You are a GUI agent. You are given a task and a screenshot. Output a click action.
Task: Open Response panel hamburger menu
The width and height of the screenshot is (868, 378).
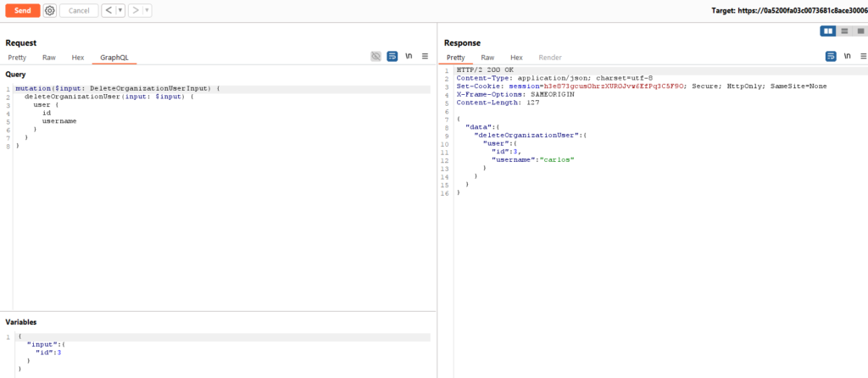point(864,56)
